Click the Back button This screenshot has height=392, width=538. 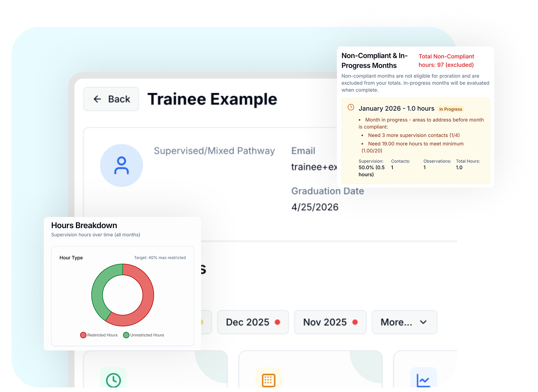(111, 99)
